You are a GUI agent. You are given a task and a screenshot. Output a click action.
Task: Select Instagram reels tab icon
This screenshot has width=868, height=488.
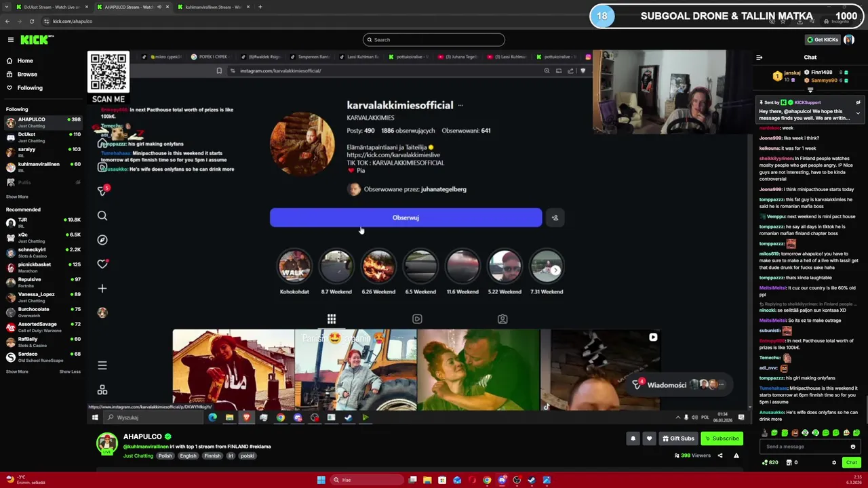tap(417, 319)
